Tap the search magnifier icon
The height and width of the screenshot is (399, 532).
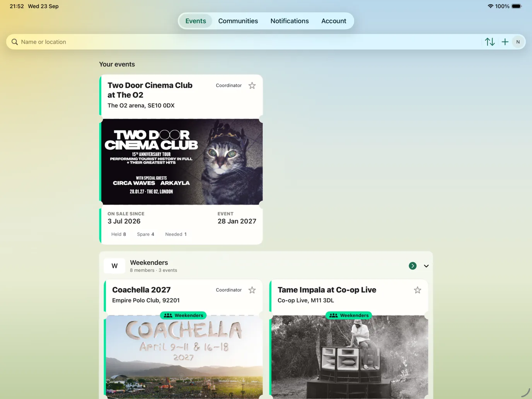click(15, 42)
